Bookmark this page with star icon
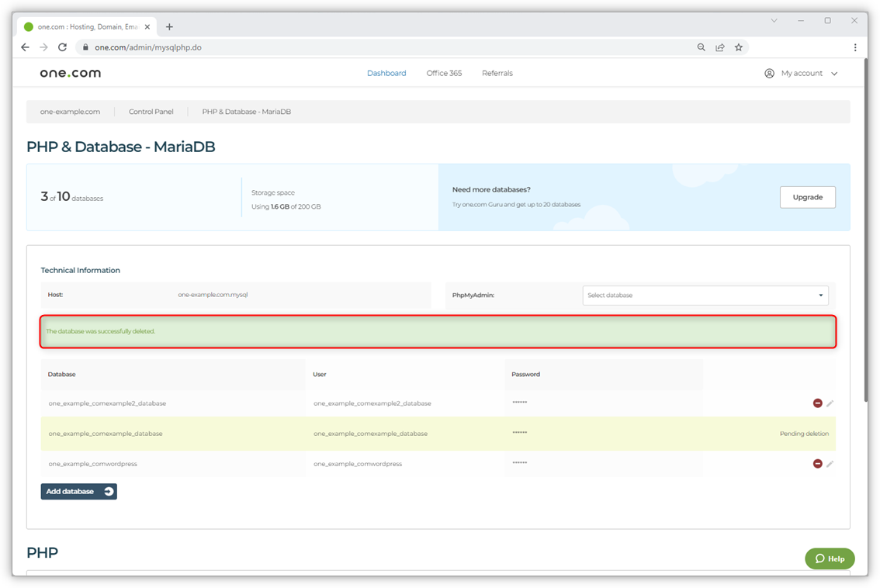The image size is (880, 588). pos(739,47)
